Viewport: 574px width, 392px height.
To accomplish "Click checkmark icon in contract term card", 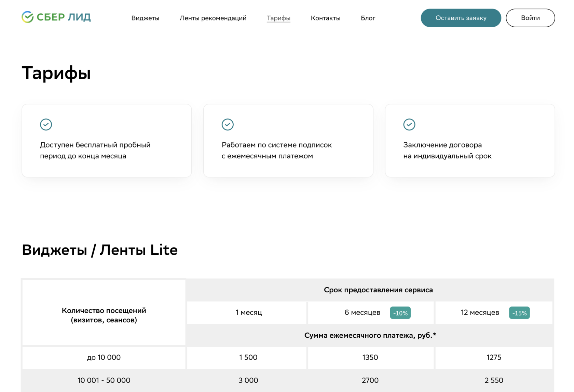I will click(x=409, y=125).
